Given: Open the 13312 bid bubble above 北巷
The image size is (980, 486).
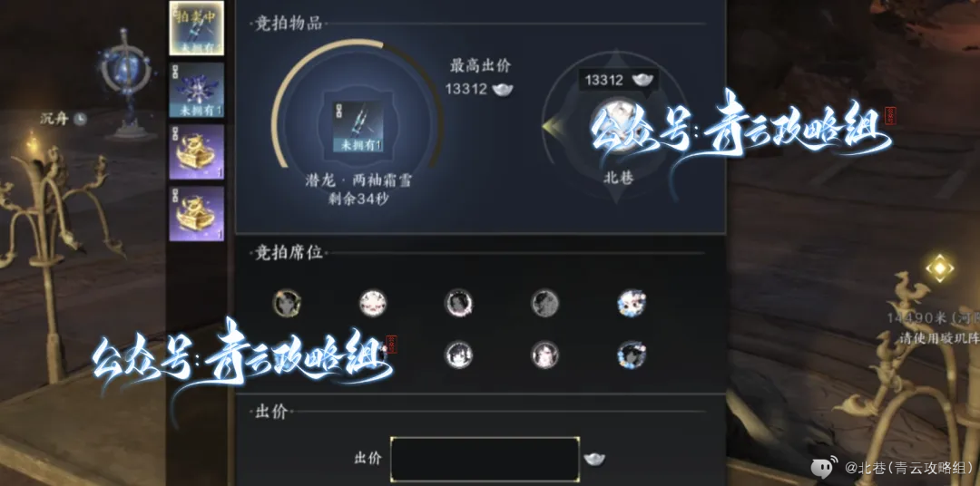Looking at the screenshot, I should tap(615, 80).
